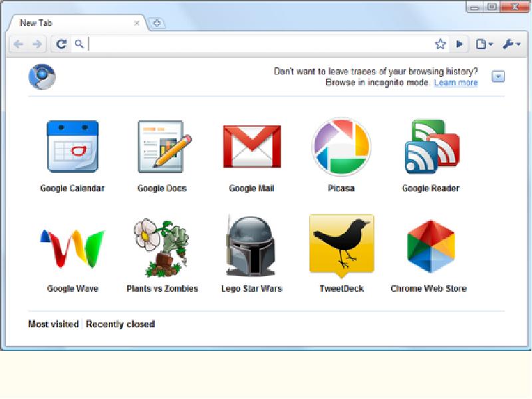This screenshot has width=532, height=399.
Task: Click the back navigation arrow
Action: click(x=19, y=44)
